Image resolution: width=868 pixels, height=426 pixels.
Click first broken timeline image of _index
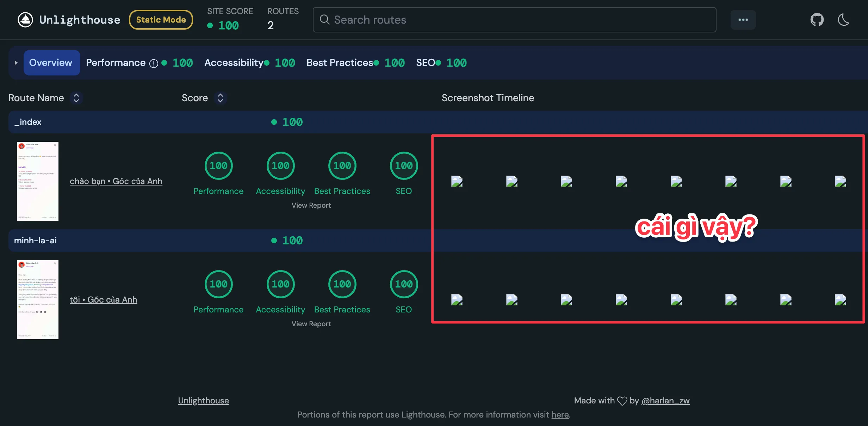pos(457,181)
